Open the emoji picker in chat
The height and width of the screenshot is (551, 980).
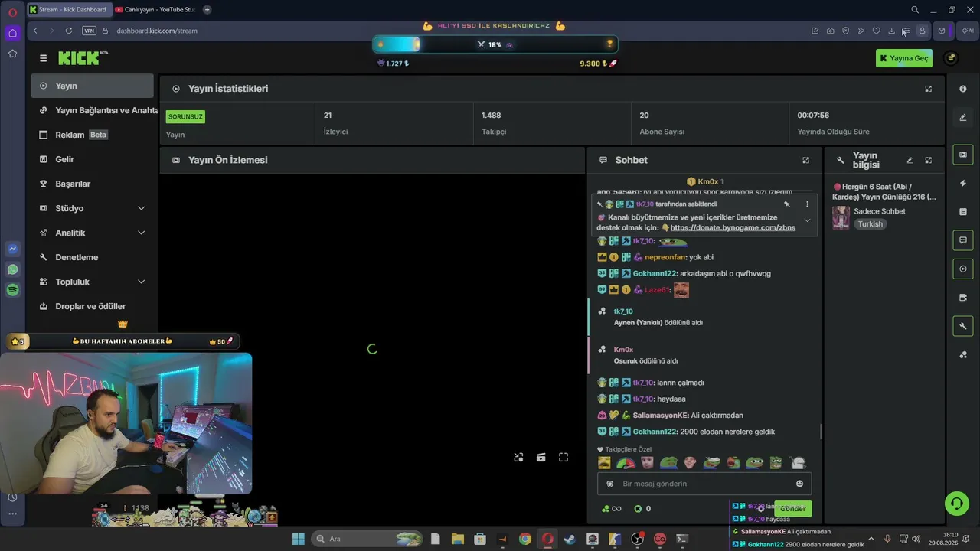[x=800, y=484]
